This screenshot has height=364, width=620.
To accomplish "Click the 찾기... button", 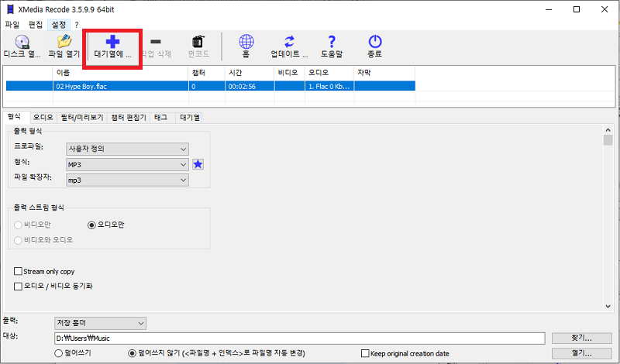I will [x=582, y=338].
